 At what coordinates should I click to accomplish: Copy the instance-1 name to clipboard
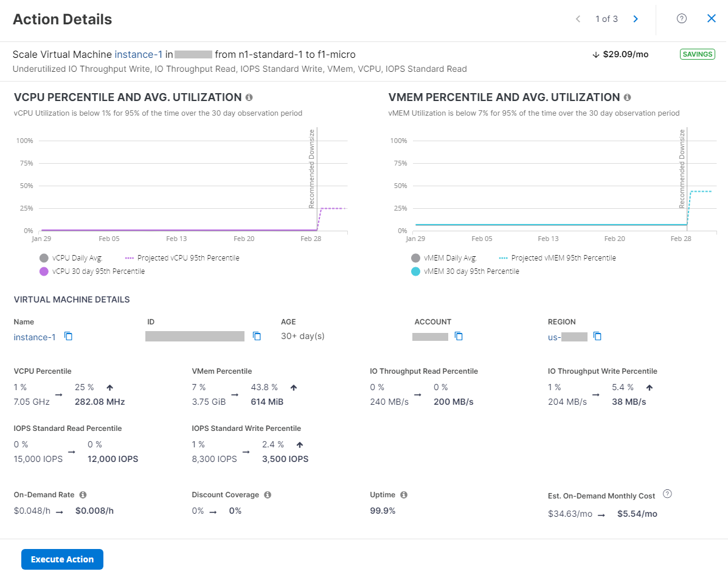click(x=68, y=336)
